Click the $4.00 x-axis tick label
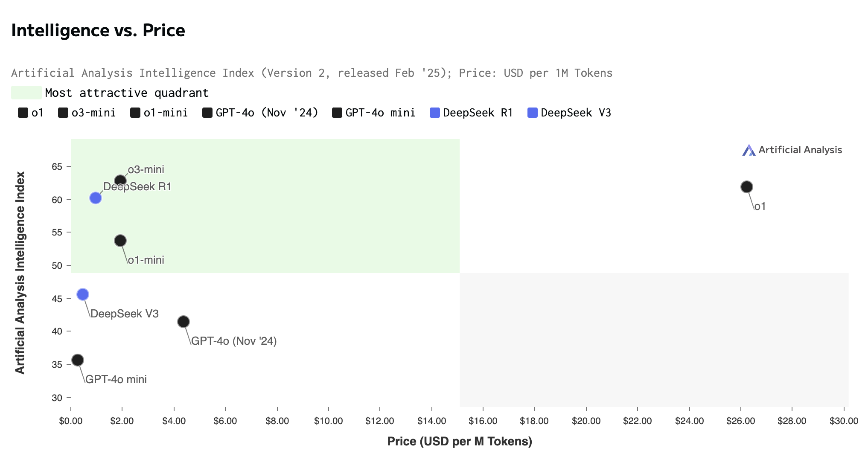This screenshot has width=868, height=471. click(x=174, y=422)
